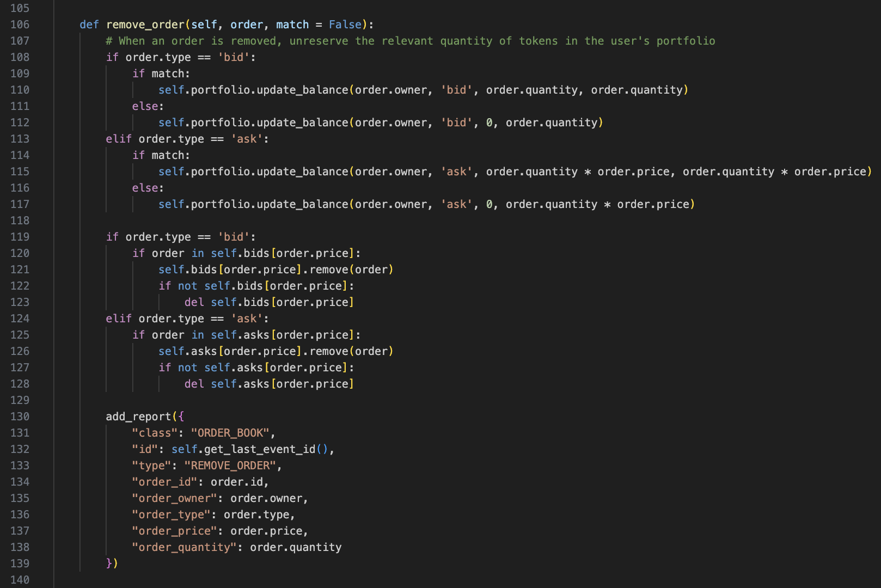Click the 'bid' string on line 119
The image size is (881, 588).
(234, 237)
